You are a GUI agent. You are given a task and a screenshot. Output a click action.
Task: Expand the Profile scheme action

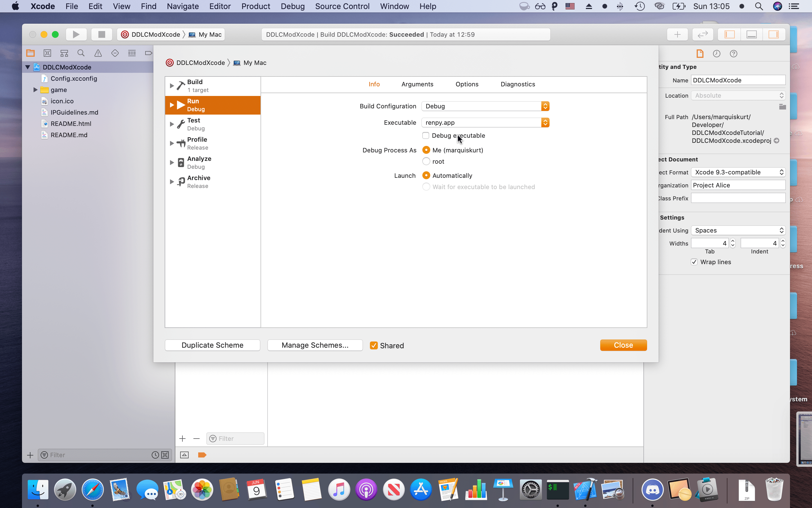[x=171, y=143]
